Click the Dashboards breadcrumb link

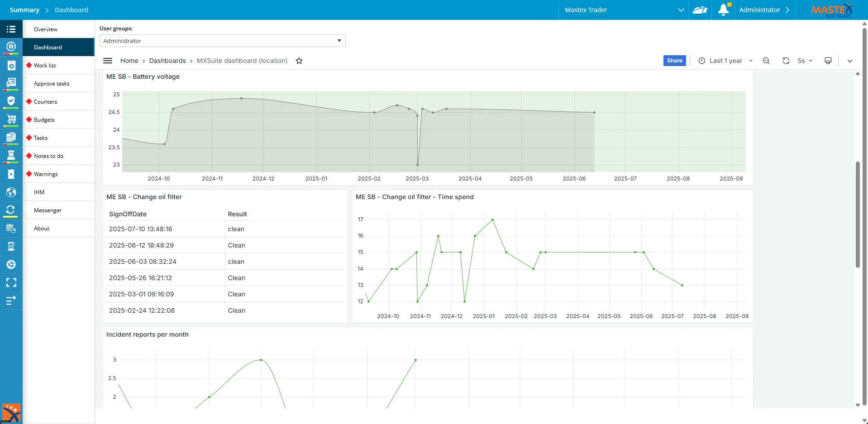coord(167,61)
